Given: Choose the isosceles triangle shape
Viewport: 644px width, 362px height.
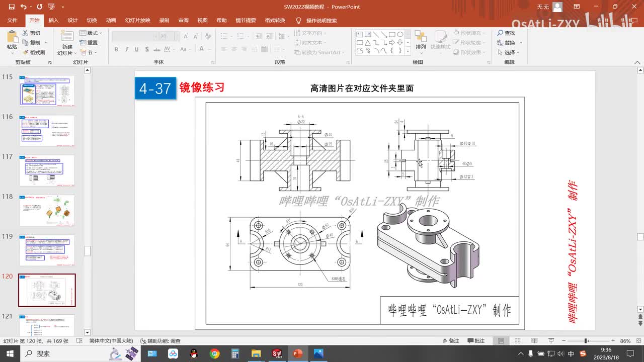Looking at the screenshot, I should click(x=368, y=42).
